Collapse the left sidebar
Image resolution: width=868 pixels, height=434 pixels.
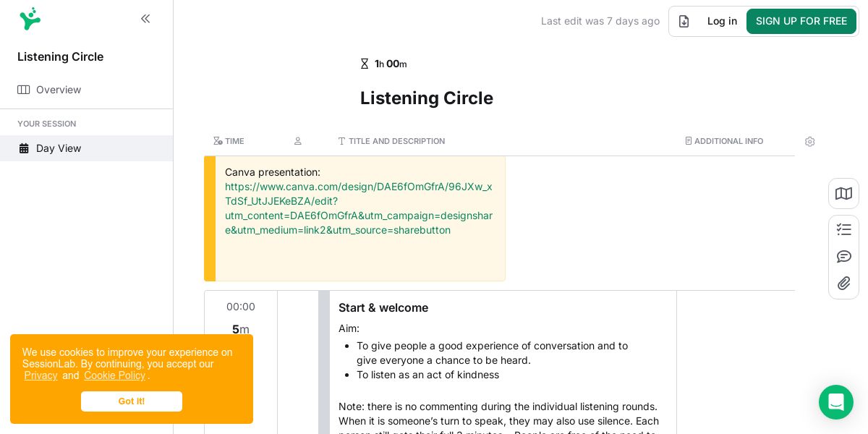pyautogui.click(x=145, y=19)
